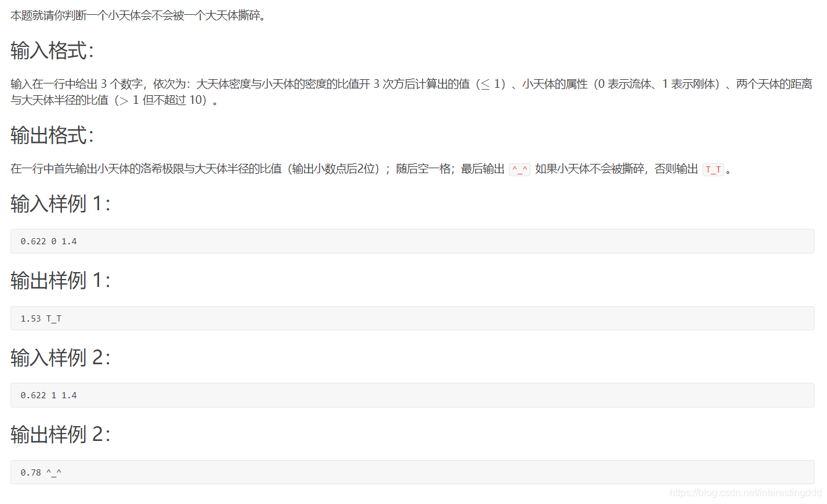Click the inline code ^_^ in output description
Screen dimensions: 827x504
pos(520,169)
